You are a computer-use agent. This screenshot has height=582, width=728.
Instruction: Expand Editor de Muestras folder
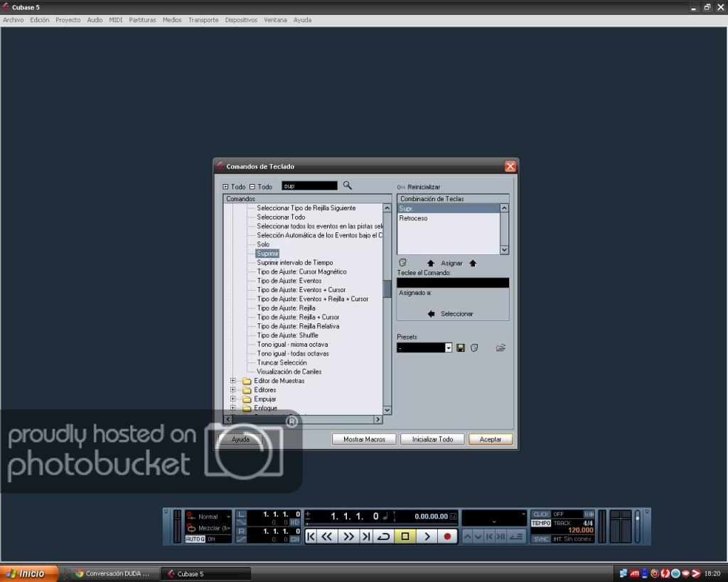(233, 381)
